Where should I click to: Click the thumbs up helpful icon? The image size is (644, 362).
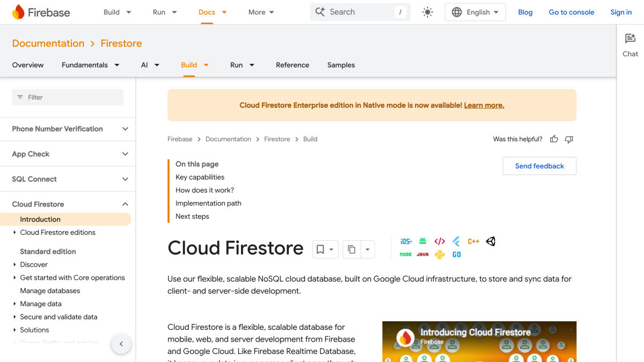[x=554, y=139]
